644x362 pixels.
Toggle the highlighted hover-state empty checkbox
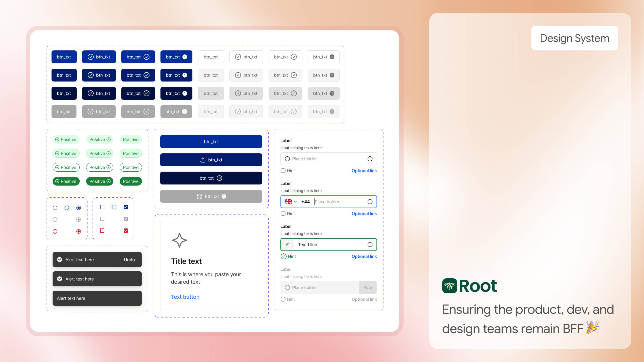click(114, 207)
